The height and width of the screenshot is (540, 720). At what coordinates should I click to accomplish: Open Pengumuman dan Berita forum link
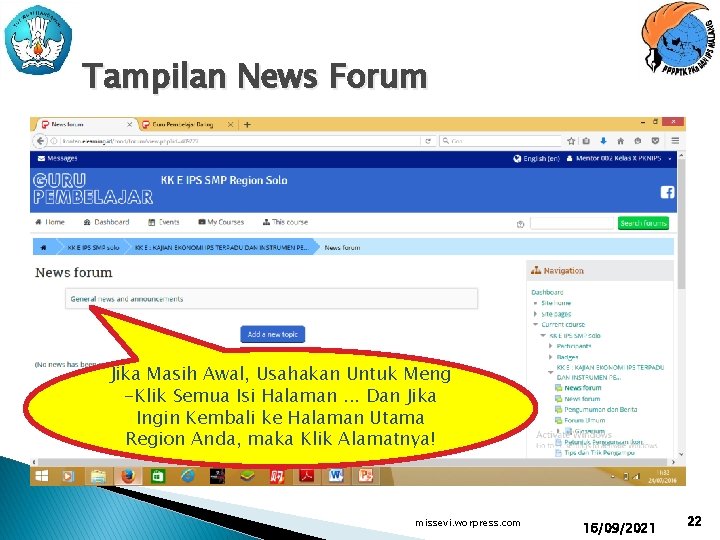click(601, 409)
